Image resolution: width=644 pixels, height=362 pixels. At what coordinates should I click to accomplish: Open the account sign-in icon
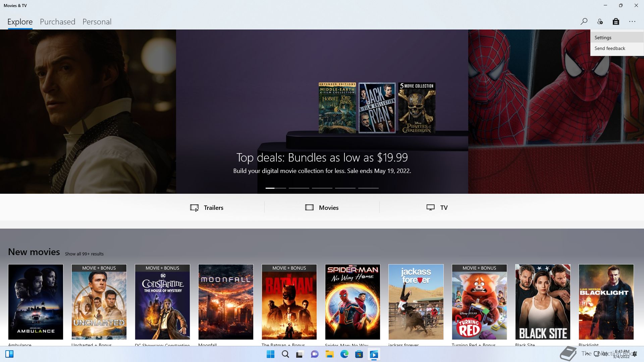click(x=600, y=21)
